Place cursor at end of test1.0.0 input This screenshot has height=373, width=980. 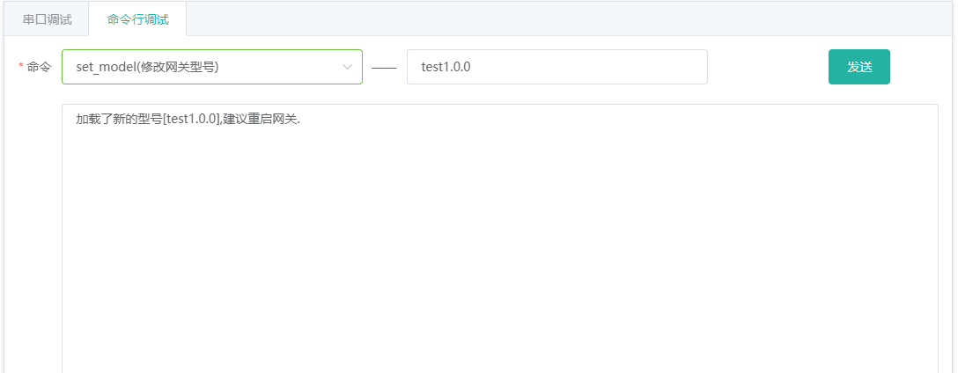473,67
